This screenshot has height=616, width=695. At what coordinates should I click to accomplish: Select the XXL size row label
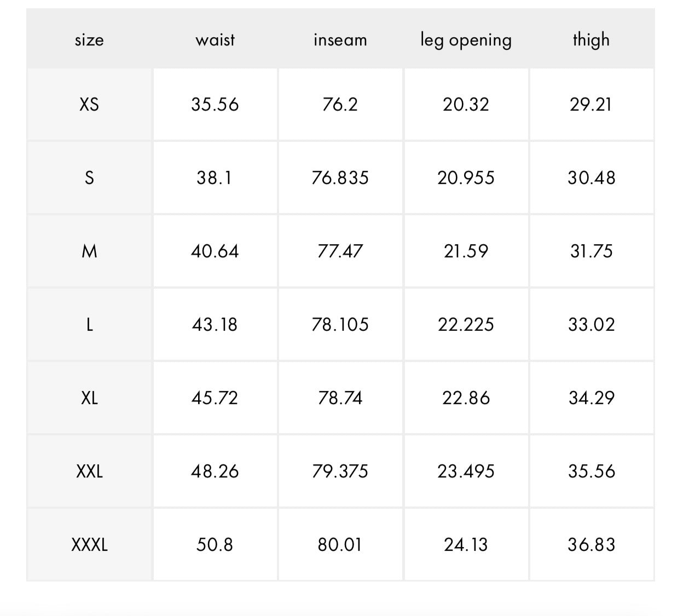pyautogui.click(x=89, y=471)
